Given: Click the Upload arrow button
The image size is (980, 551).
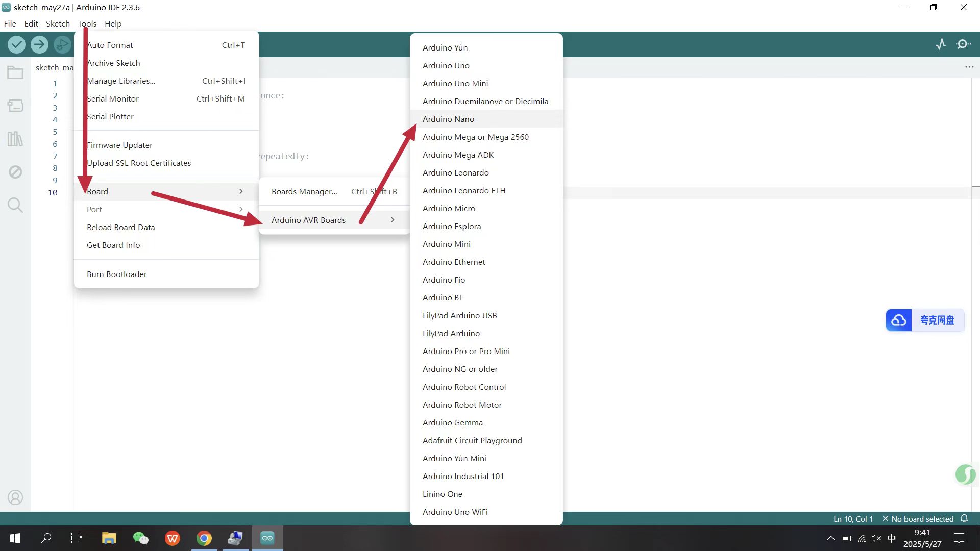Looking at the screenshot, I should [x=39, y=45].
